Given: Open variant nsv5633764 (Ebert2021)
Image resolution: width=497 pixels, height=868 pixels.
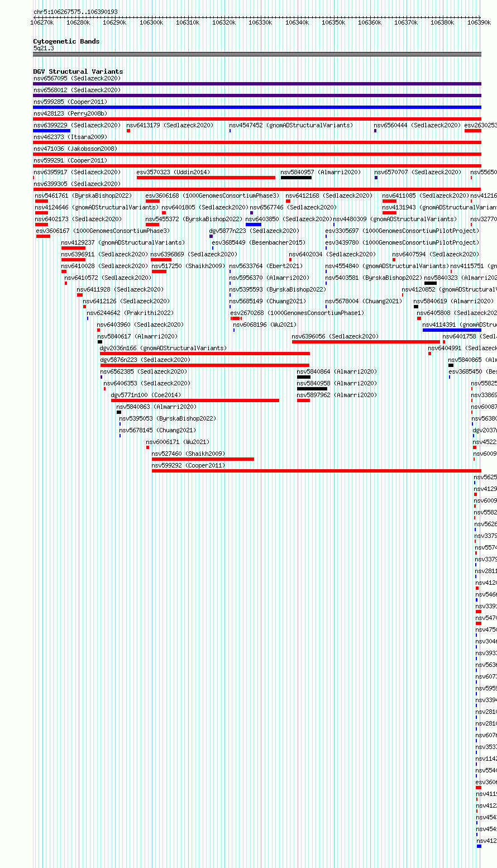Looking at the screenshot, I should pos(266,266).
